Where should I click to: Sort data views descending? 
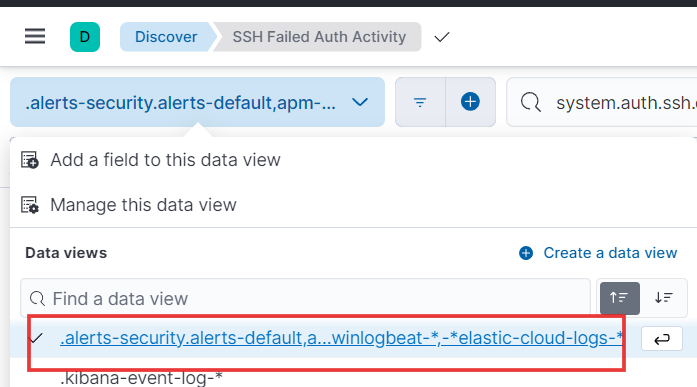pos(664,298)
